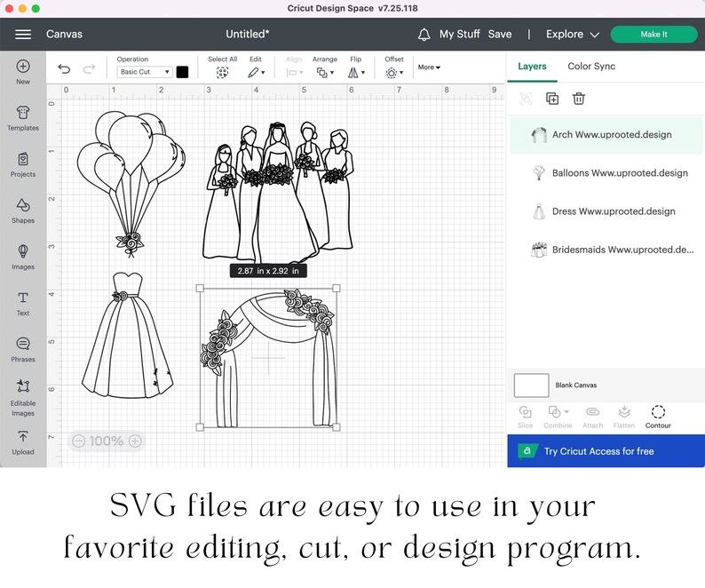Add Text to the canvas
The height and width of the screenshot is (588, 705).
point(23,303)
